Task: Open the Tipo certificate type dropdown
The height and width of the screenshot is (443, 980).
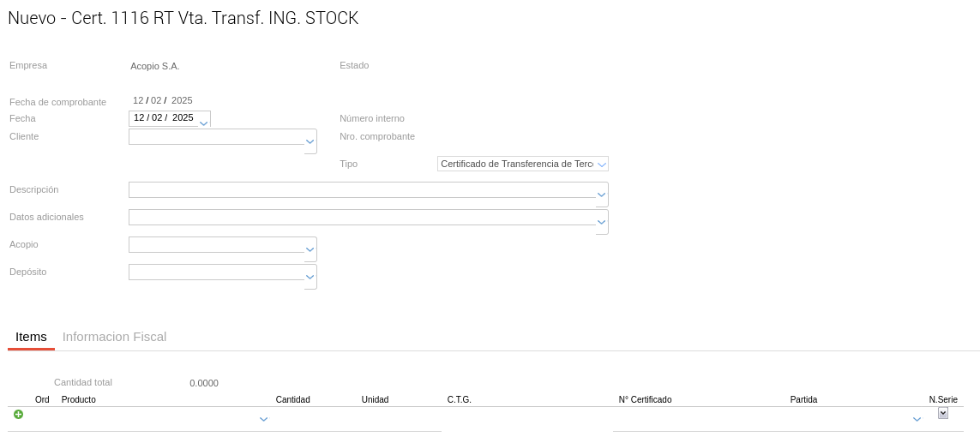Action: pyautogui.click(x=602, y=165)
